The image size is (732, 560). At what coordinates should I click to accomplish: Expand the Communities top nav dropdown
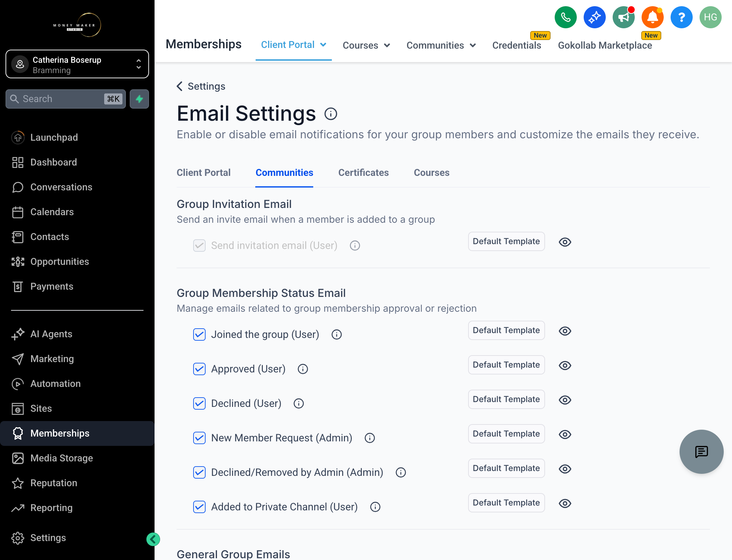pos(441,45)
